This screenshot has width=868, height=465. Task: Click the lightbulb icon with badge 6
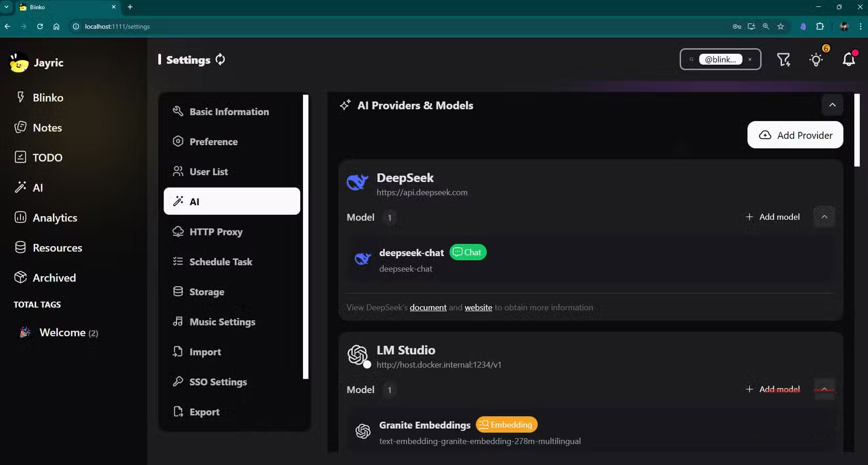point(816,60)
